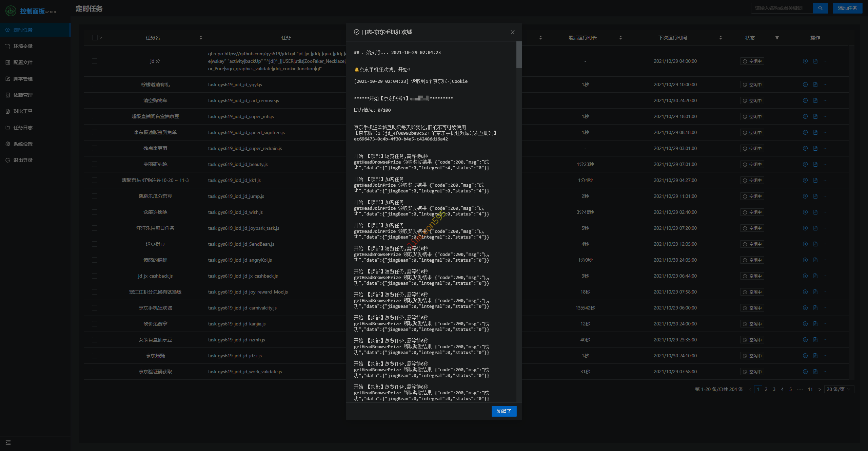Tick checkbox for 柠檬邀请有礼 row
Image resolution: width=868 pixels, height=451 pixels.
click(95, 84)
